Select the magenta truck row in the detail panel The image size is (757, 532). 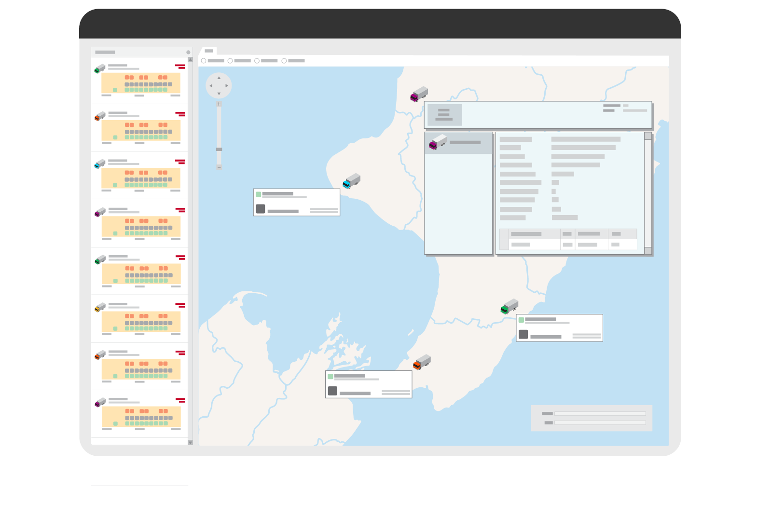(x=458, y=143)
